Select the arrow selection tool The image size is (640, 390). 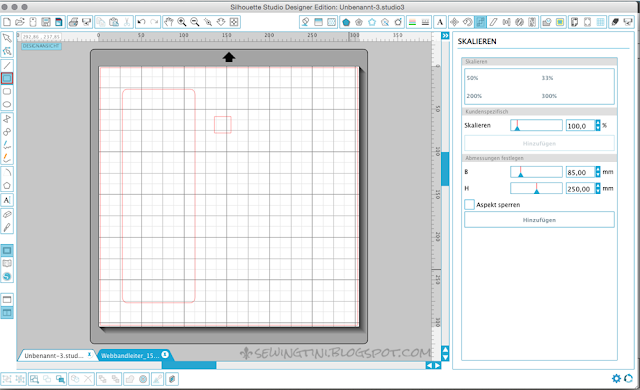pyautogui.click(x=7, y=38)
